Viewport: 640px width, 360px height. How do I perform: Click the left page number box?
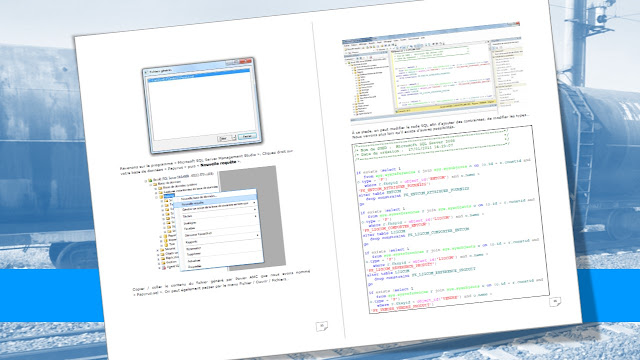[322, 326]
